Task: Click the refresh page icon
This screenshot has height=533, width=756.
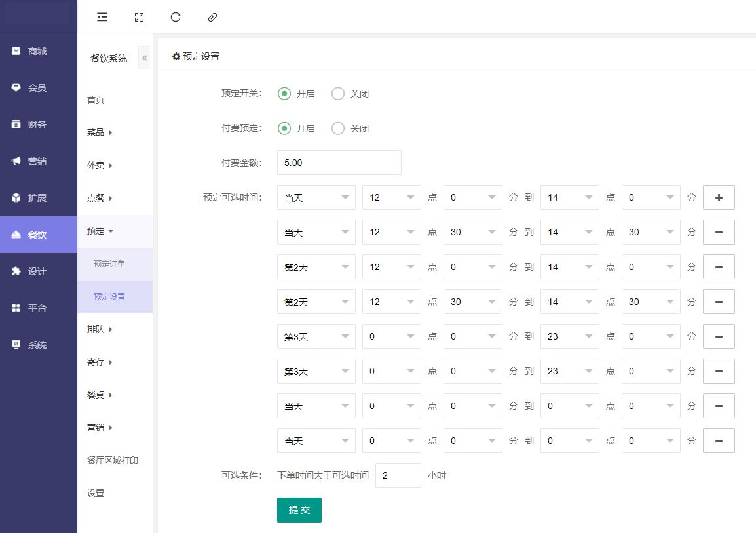Action: click(x=176, y=18)
